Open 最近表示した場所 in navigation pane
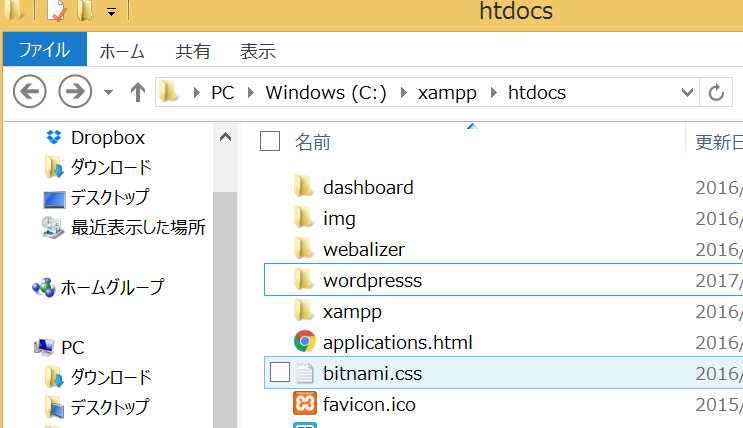 [138, 228]
